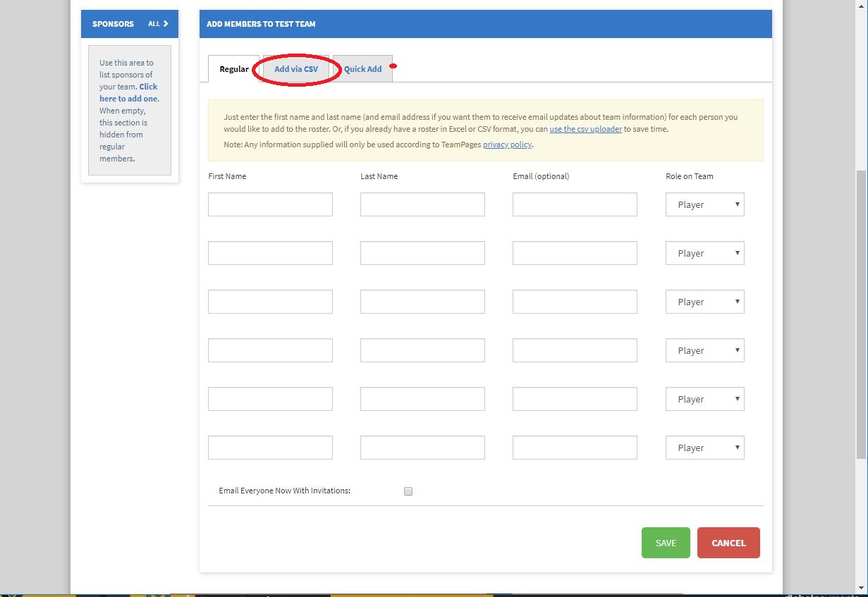Image resolution: width=868 pixels, height=597 pixels.
Task: Click the 'Role on Team' column label
Action: [x=689, y=176]
